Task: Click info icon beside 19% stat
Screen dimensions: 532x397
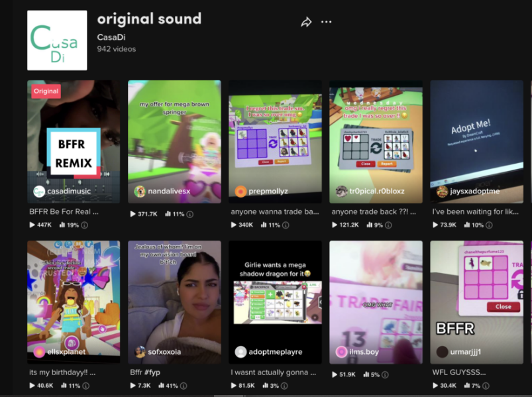Action: pyautogui.click(x=85, y=225)
